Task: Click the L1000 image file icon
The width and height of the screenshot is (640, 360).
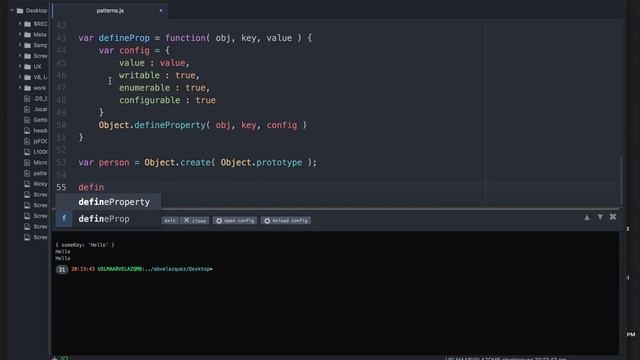Action: (27, 152)
